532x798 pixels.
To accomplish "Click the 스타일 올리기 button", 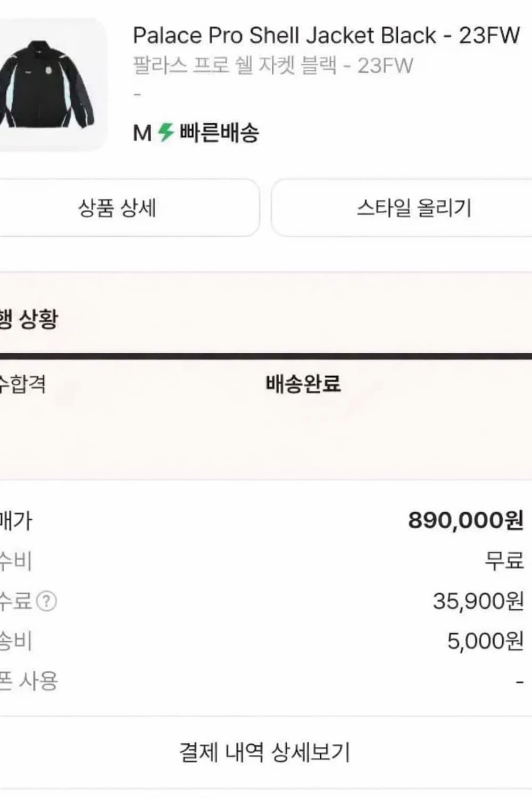I will click(x=415, y=208).
